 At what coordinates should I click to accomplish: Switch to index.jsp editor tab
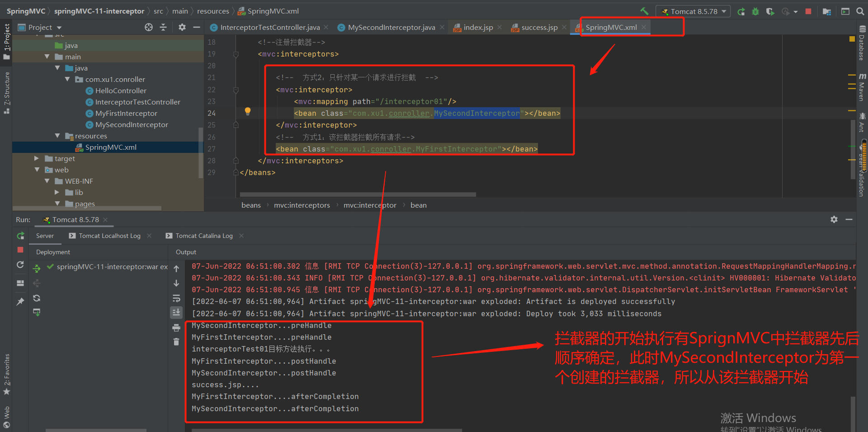tap(478, 27)
